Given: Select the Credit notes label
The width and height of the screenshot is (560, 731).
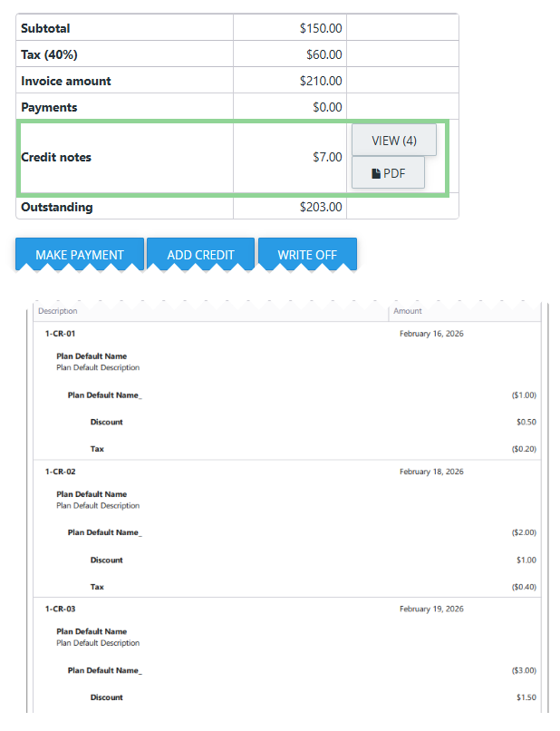Looking at the screenshot, I should 56,157.
